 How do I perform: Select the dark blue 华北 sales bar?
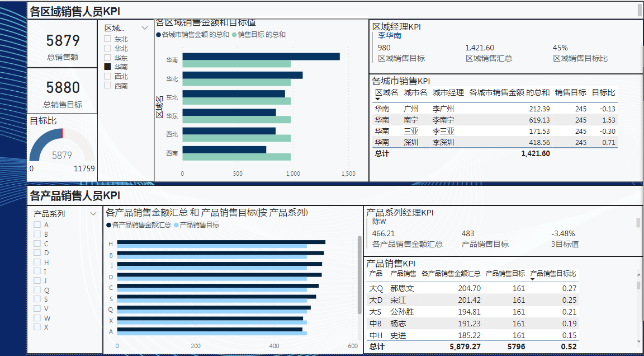(242, 75)
